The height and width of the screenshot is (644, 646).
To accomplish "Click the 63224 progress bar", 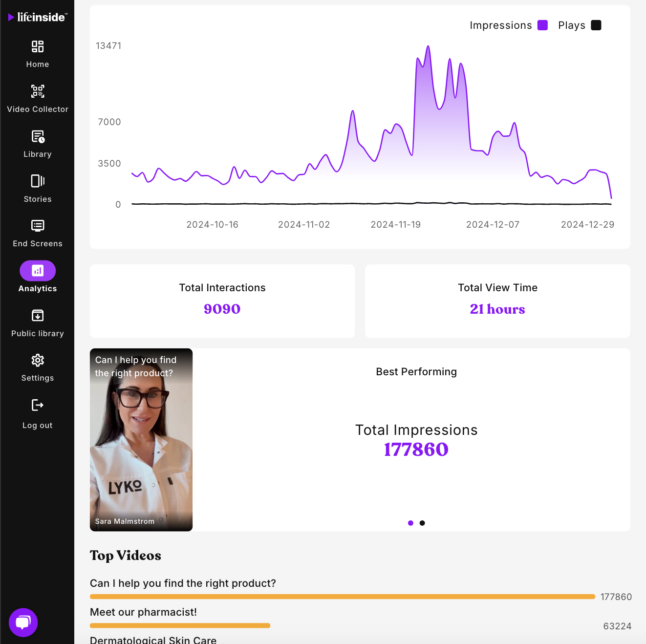I will (x=180, y=625).
